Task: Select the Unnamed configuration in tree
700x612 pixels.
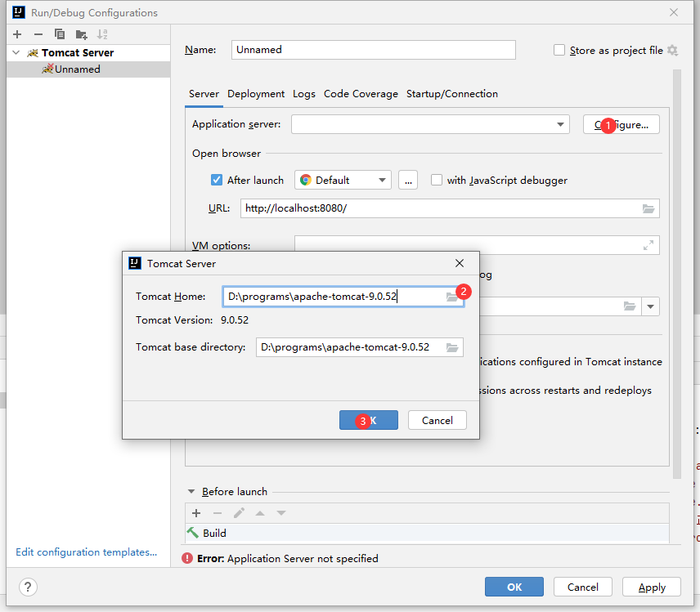Action: click(88, 69)
